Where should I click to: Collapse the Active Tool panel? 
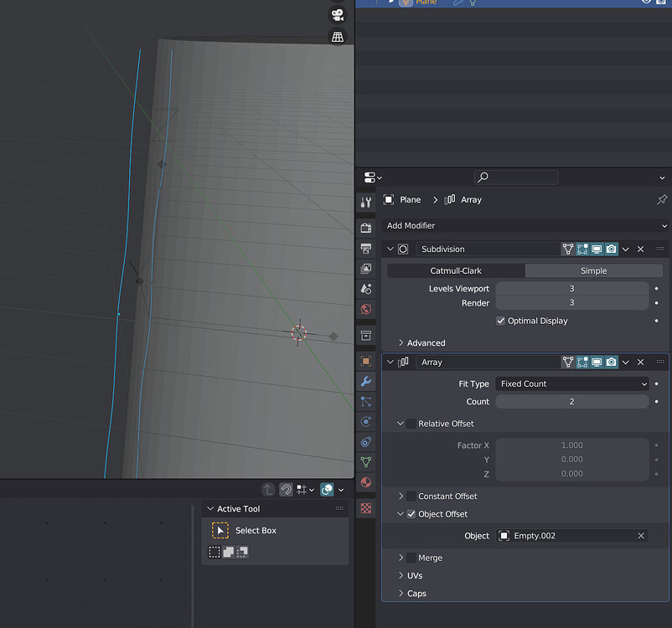coord(210,509)
